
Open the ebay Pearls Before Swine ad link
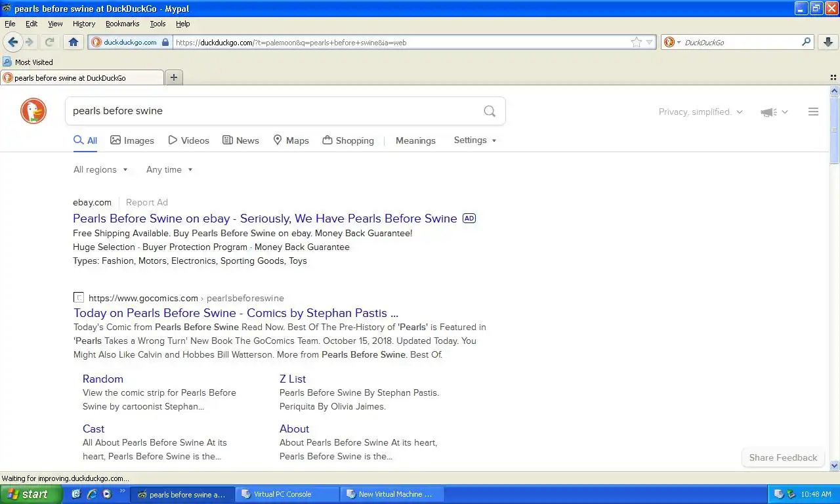[265, 219]
